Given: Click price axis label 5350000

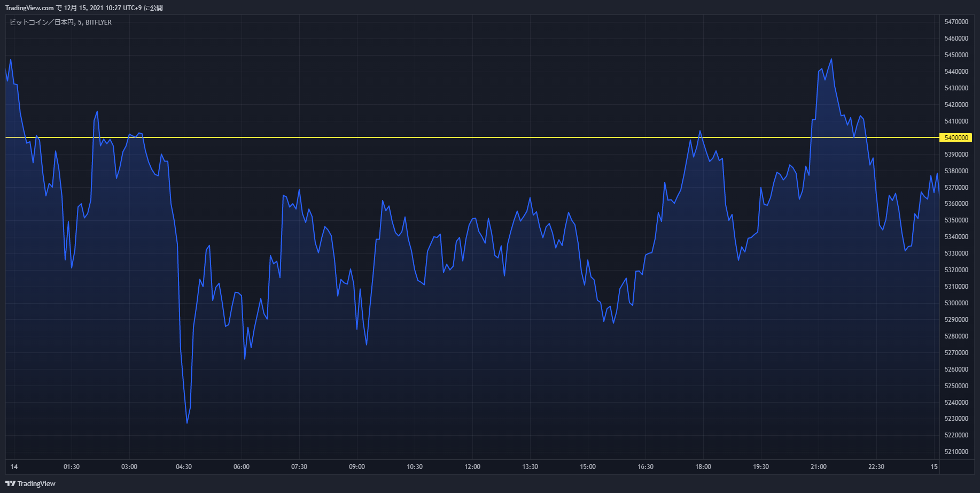Looking at the screenshot, I should (x=956, y=220).
